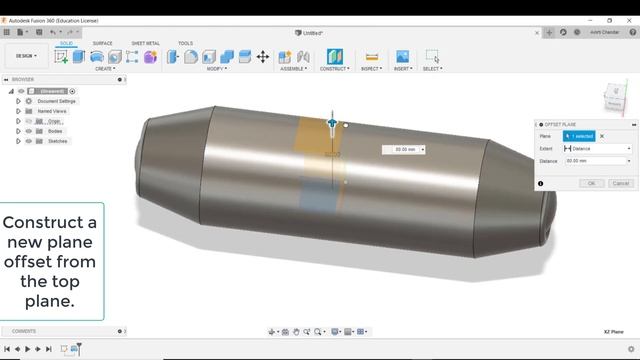Open the data panel grid icon

tap(7, 32)
